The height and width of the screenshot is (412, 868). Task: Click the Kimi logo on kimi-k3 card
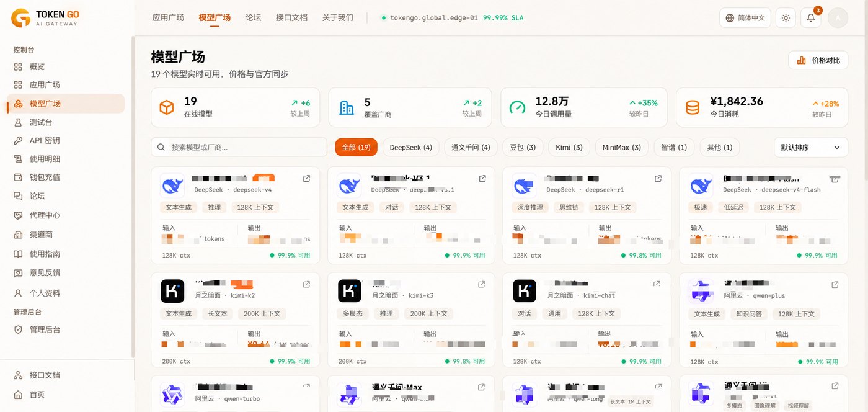pos(350,291)
